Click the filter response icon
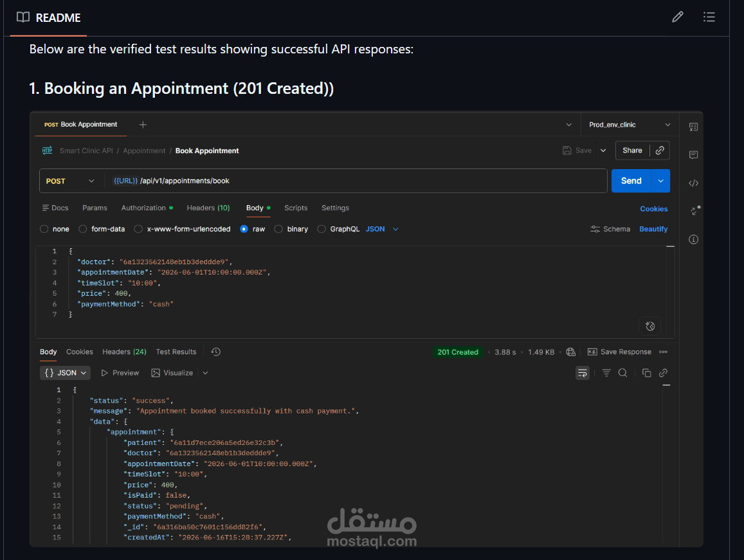This screenshot has width=744, height=560. click(606, 373)
